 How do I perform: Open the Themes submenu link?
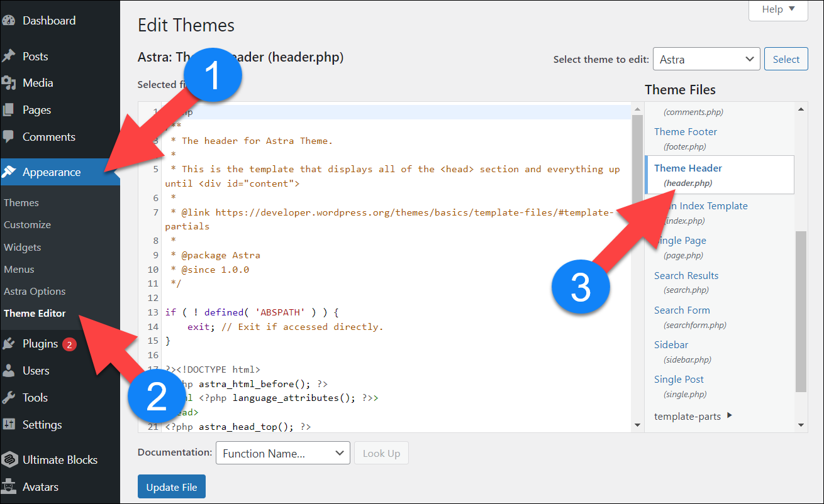(21, 203)
